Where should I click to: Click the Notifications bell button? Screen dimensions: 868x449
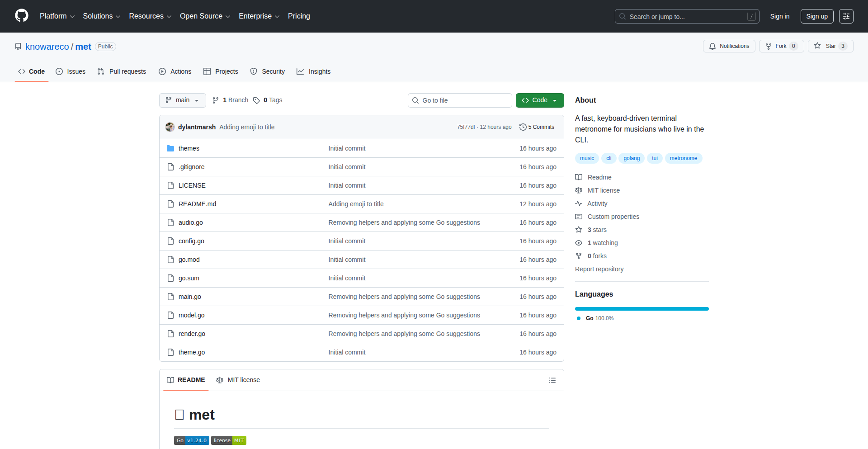tap(729, 46)
